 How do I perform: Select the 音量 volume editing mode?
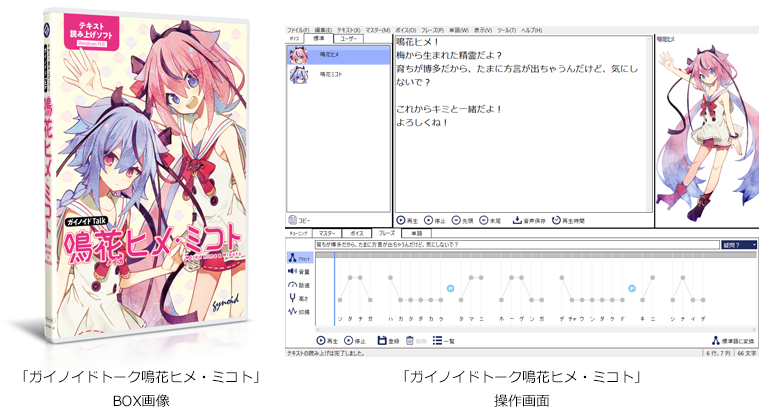(299, 272)
